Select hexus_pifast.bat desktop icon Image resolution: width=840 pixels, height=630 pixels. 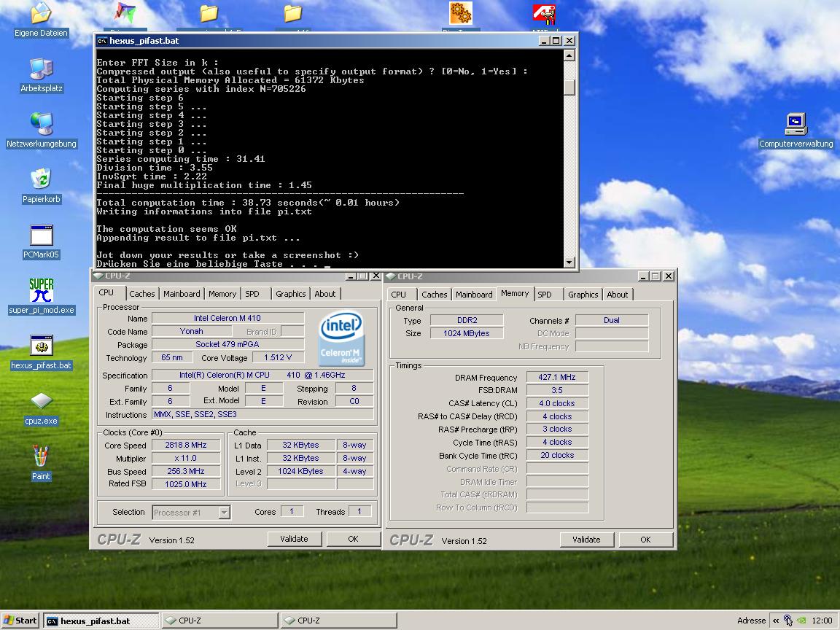click(x=42, y=352)
